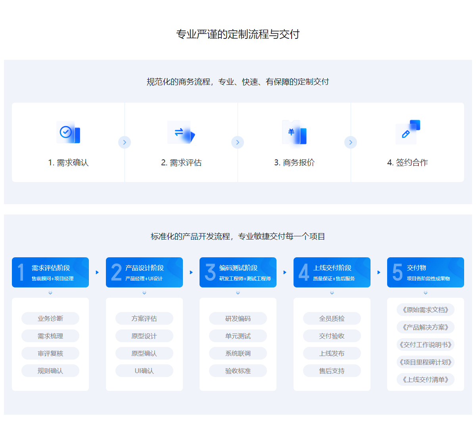This screenshot has width=476, height=448.
Task: Select the 上线交付阶段 stage header
Action: [x=332, y=272]
